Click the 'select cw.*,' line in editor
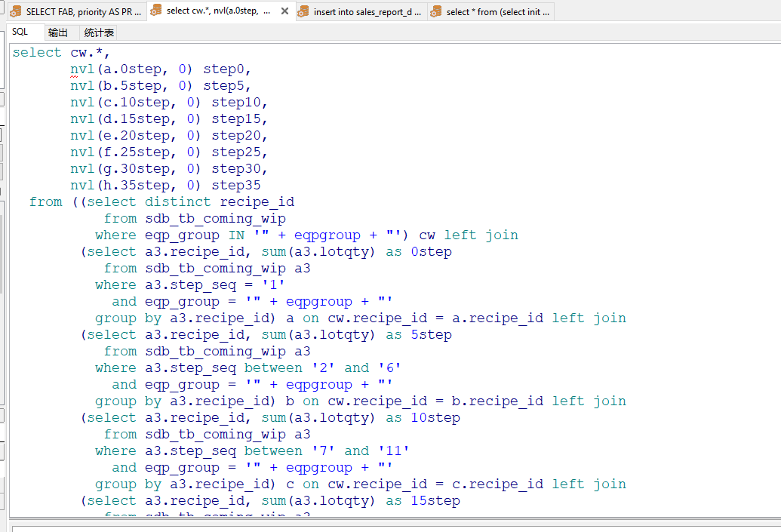 61,52
